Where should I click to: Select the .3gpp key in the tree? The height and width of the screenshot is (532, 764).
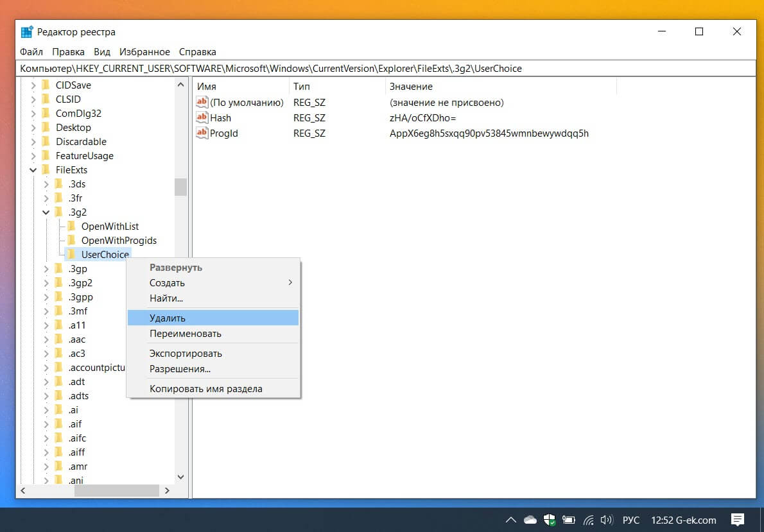click(80, 296)
